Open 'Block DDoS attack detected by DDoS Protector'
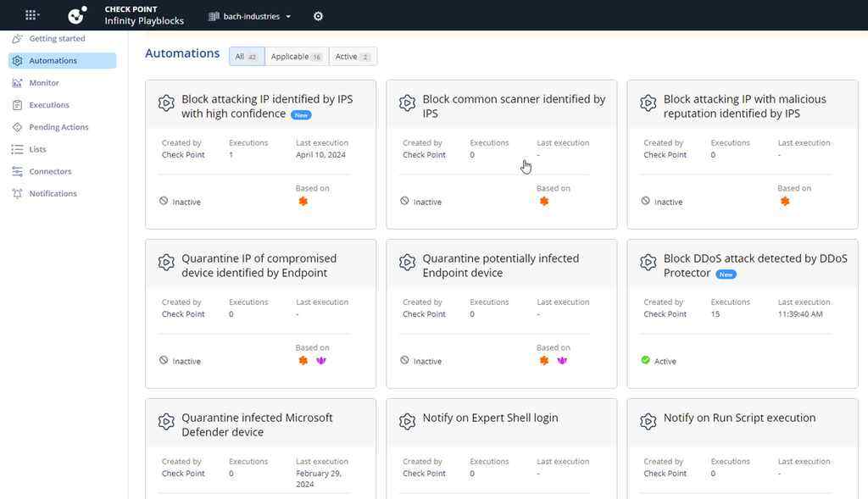 click(755, 265)
